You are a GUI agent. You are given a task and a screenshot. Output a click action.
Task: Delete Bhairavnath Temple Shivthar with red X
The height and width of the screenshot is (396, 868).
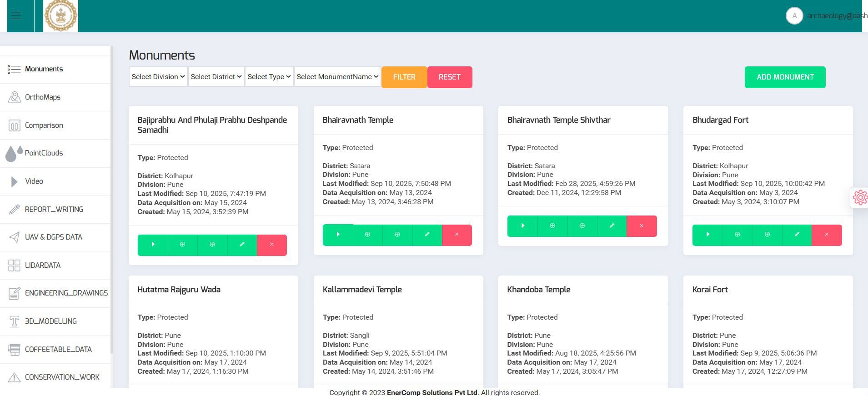[x=641, y=226]
